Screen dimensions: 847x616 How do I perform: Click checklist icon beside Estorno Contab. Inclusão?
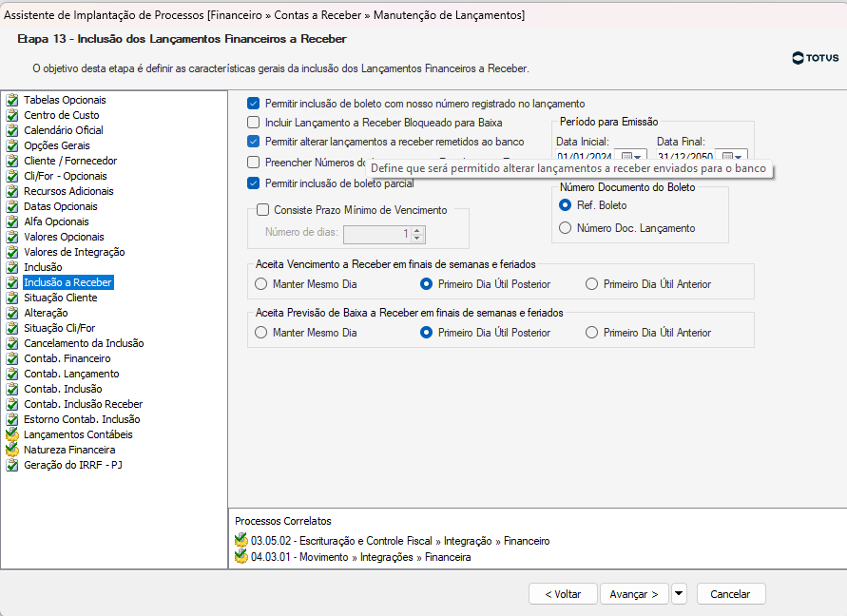click(x=12, y=419)
